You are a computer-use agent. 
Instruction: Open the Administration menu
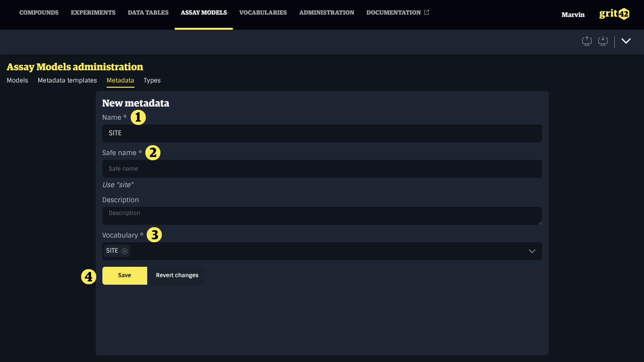click(x=326, y=13)
